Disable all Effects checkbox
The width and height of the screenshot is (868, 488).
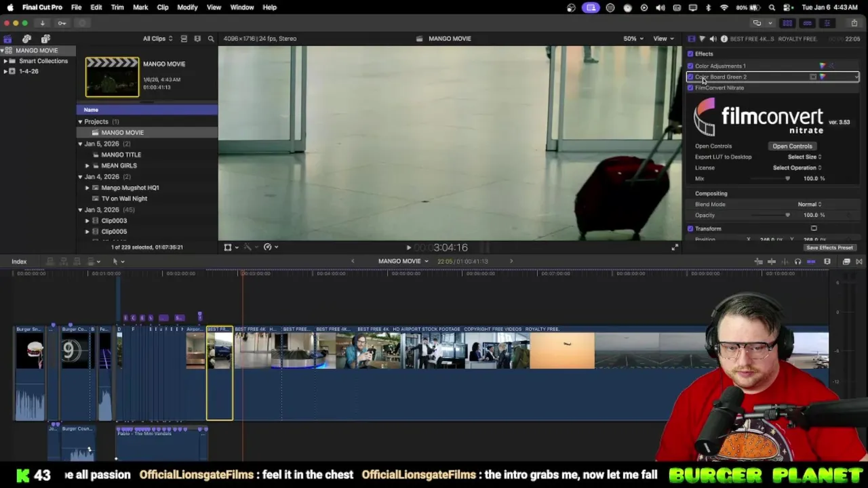(x=690, y=54)
